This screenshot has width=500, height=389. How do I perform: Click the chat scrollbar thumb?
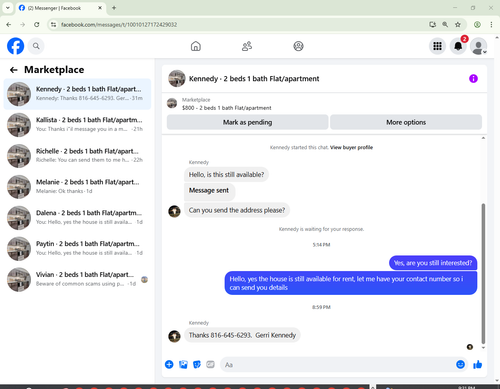coord(483,273)
